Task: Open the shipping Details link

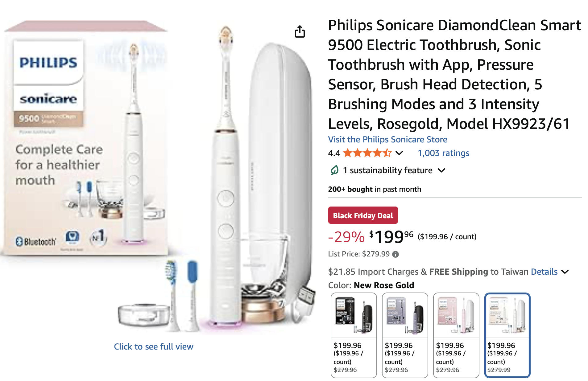Action: (x=544, y=272)
